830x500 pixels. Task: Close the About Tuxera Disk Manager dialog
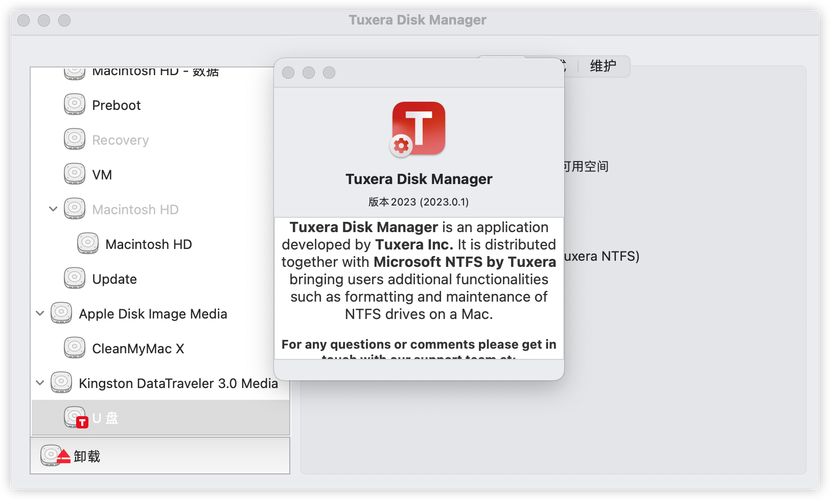pyautogui.click(x=288, y=72)
